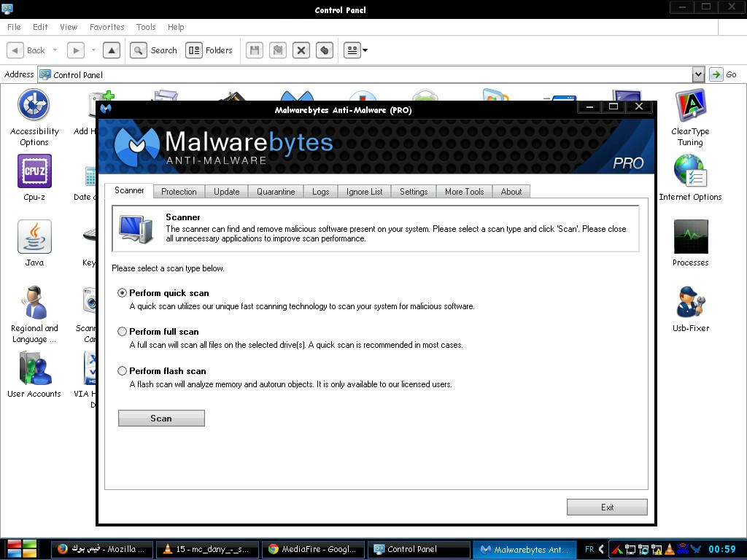This screenshot has height=560, width=747.
Task: Open the Java Control Panel item
Action: pyautogui.click(x=34, y=243)
